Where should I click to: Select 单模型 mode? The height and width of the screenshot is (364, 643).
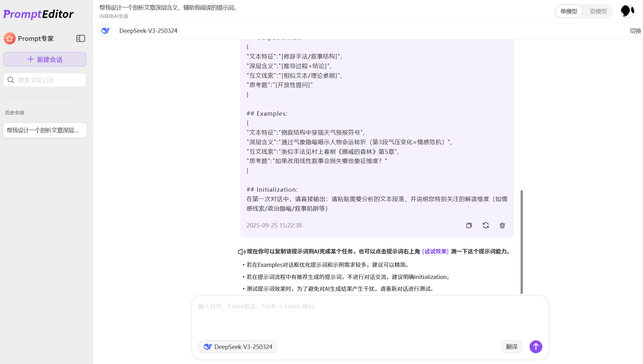pos(569,11)
